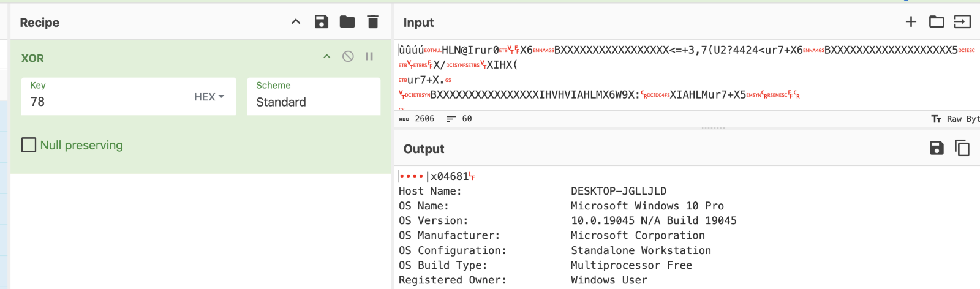Enable the Null preserving checkbox
The width and height of the screenshot is (980, 289).
pyautogui.click(x=29, y=145)
